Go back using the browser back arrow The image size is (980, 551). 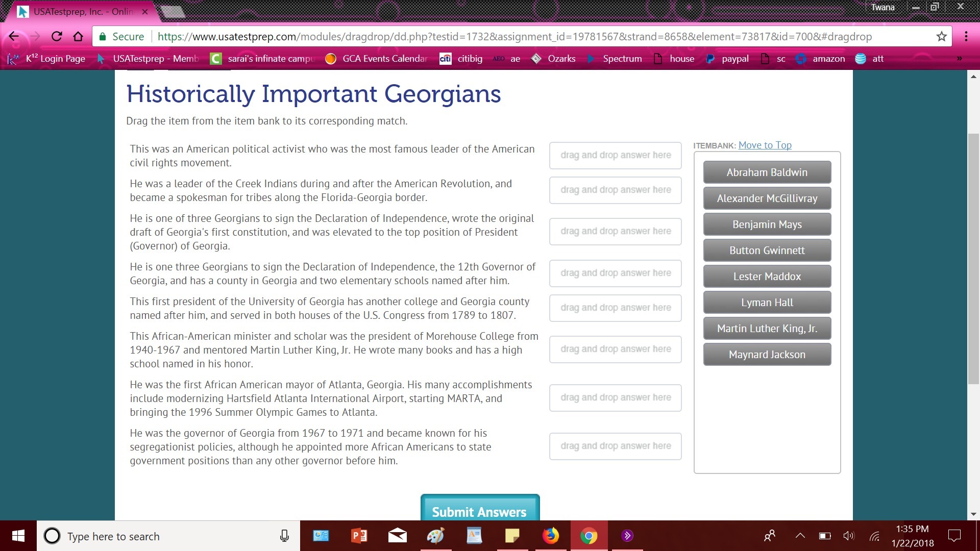14,36
